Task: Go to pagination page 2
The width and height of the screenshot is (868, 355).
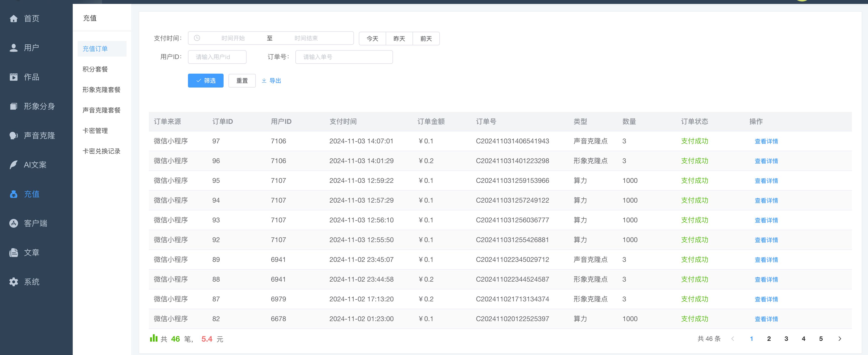Action: point(769,339)
